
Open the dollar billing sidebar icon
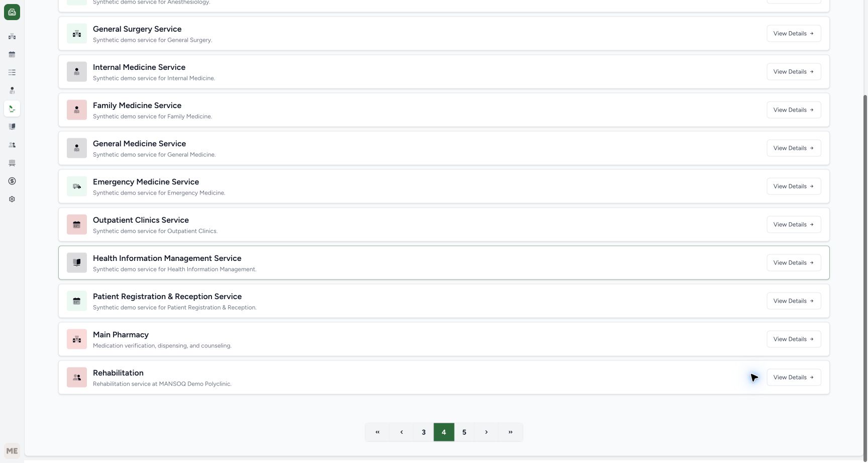pyautogui.click(x=12, y=181)
